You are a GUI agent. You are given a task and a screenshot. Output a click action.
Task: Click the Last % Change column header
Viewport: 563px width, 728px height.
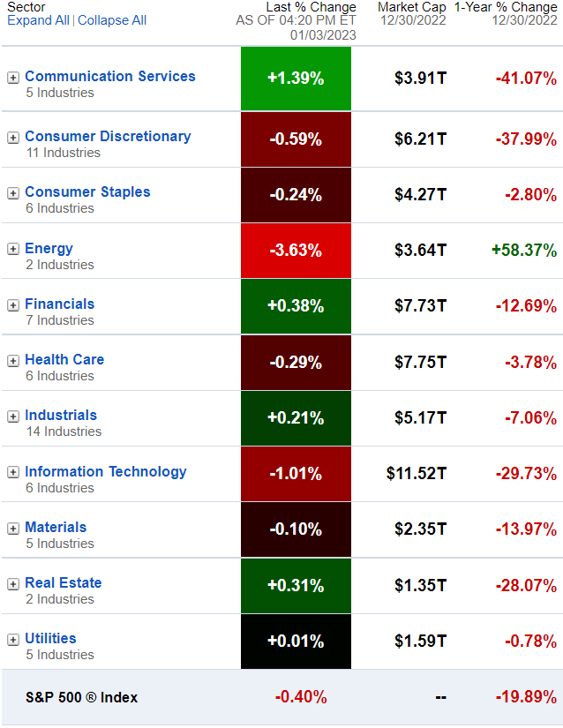point(311,8)
